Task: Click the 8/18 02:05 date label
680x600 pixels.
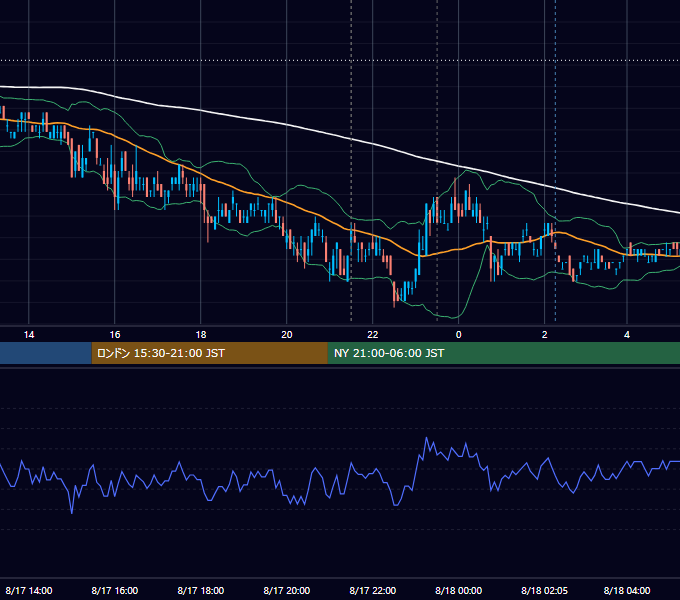Action: 544,590
